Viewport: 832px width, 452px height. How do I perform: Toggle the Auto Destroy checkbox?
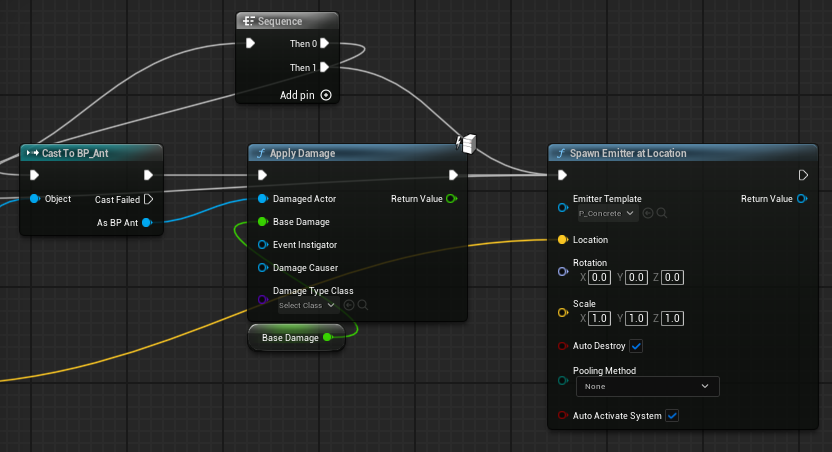pos(636,346)
